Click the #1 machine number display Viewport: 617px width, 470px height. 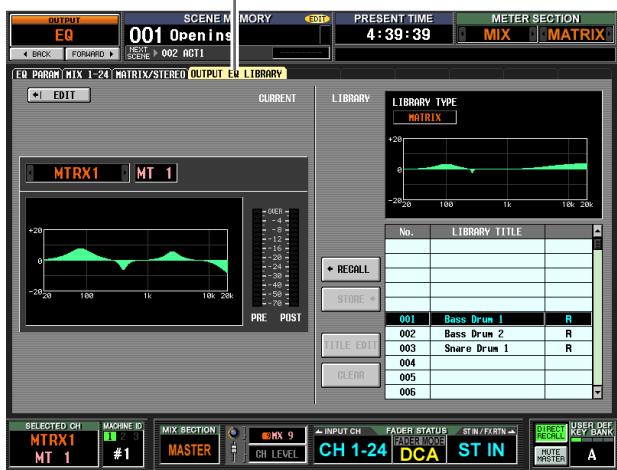122,454
